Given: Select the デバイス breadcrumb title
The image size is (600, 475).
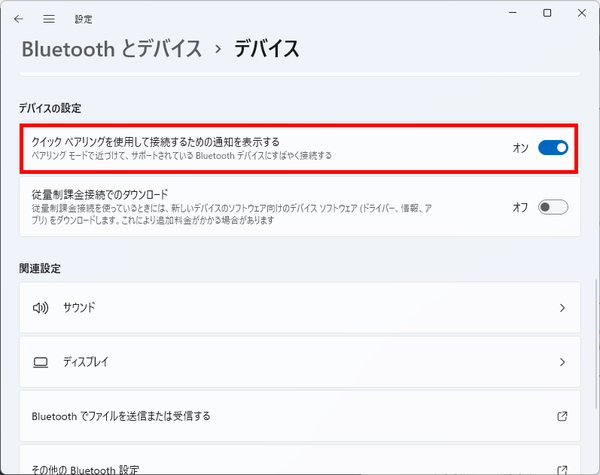Looking at the screenshot, I should [266, 49].
